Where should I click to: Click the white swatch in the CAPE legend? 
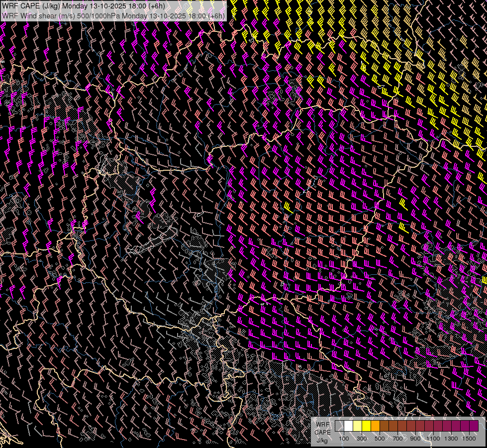click(348, 426)
